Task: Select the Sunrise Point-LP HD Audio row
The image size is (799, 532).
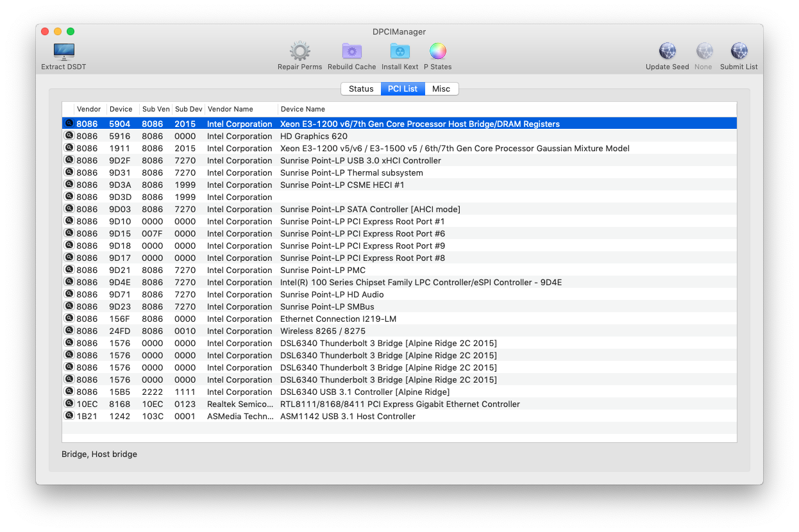Action: [x=332, y=294]
